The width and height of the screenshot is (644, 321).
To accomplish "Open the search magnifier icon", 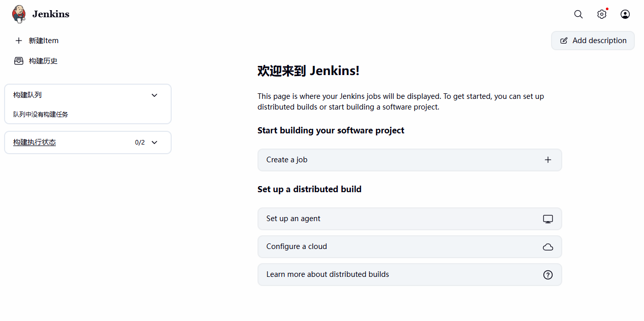I will point(578,14).
